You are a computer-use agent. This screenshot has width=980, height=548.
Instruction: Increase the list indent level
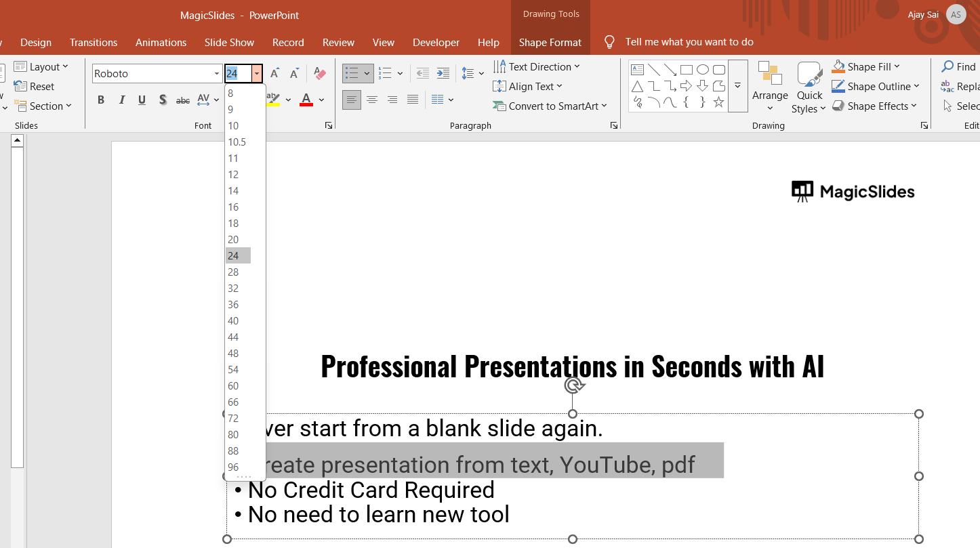click(x=443, y=73)
